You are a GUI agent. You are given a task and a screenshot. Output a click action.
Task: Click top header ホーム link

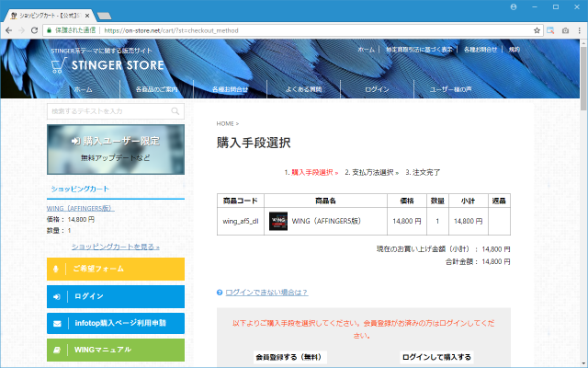click(x=366, y=49)
